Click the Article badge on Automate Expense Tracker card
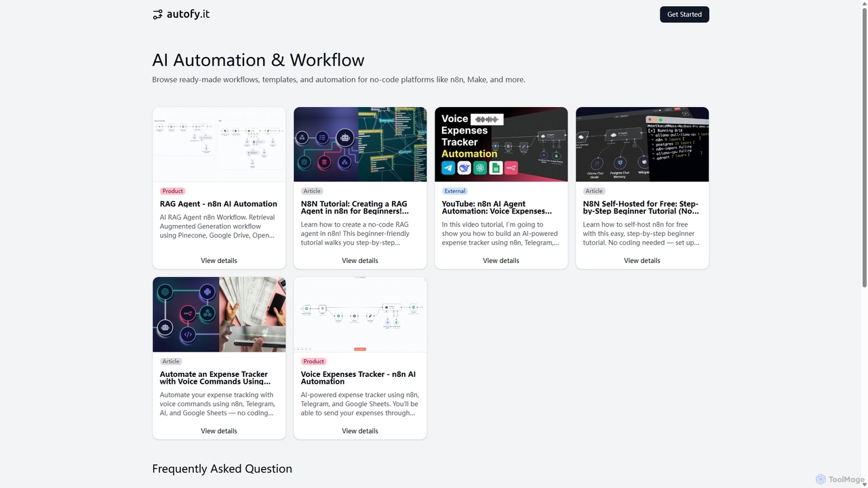The image size is (868, 488). tap(171, 361)
